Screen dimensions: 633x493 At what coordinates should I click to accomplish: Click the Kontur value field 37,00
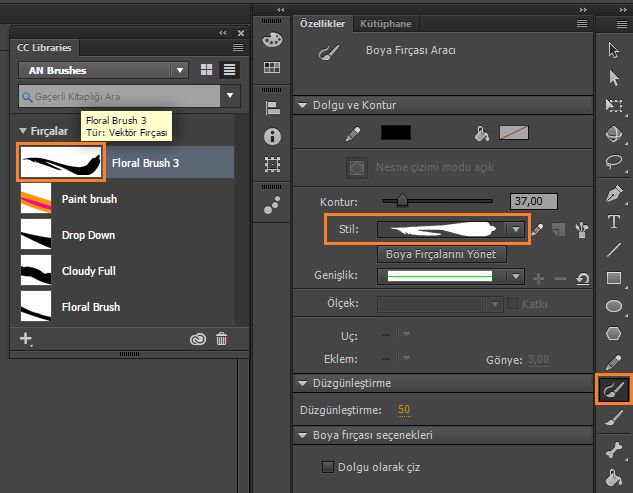(534, 201)
